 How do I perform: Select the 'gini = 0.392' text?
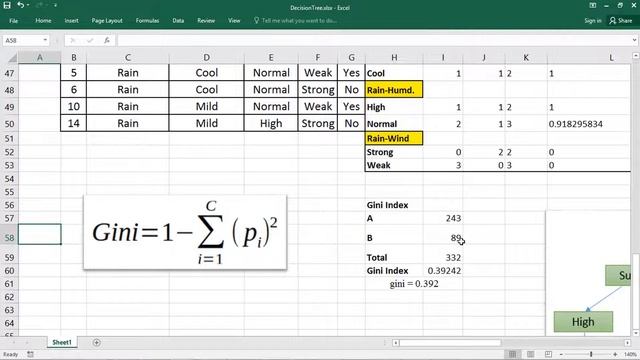(414, 284)
